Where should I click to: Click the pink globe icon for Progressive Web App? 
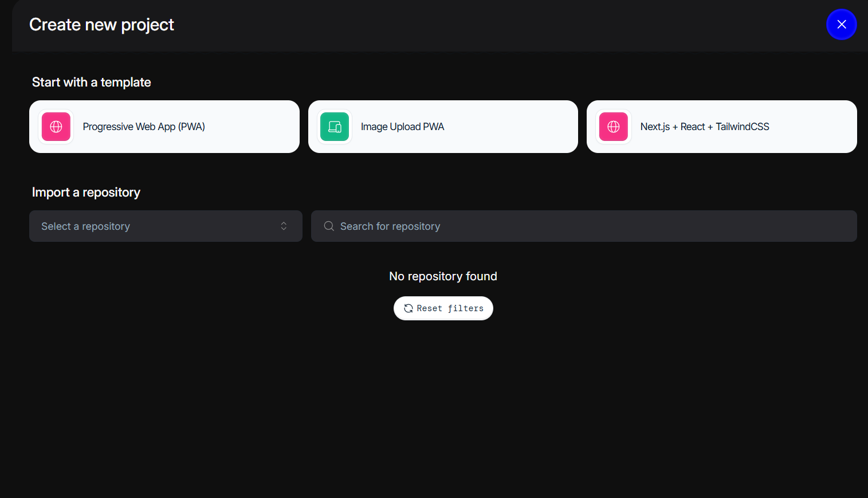coord(56,127)
